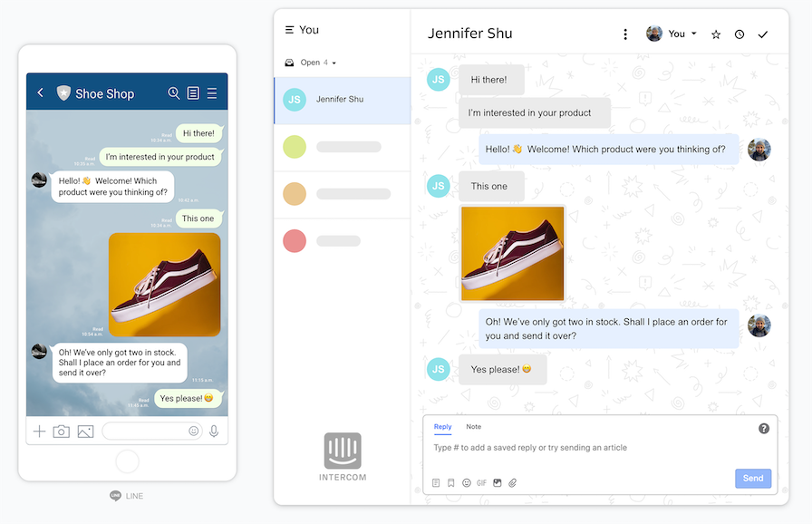Screen dimensions: 812x524
Task: Snooze the conversation with the clock icon
Action: 739,34
